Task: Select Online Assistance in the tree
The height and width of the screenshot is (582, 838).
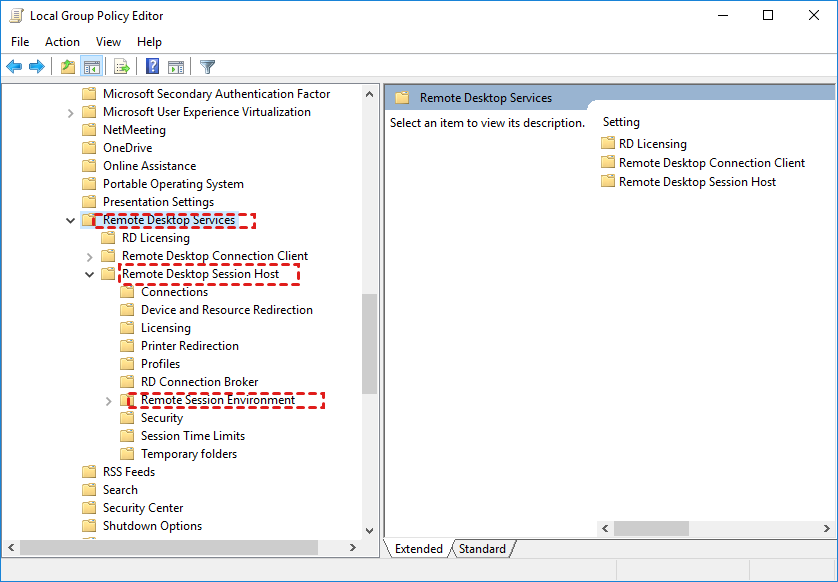Action: (x=150, y=166)
